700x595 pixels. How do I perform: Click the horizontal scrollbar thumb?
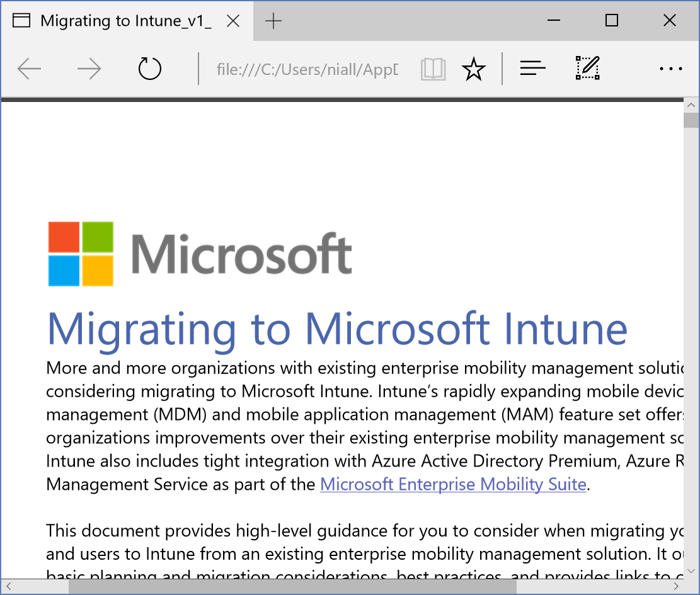(x=292, y=587)
